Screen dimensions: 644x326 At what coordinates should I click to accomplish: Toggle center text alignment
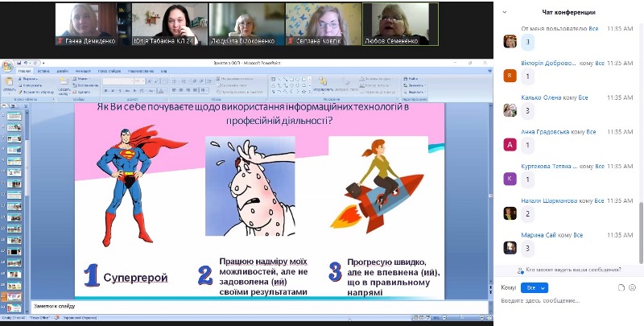(181, 90)
